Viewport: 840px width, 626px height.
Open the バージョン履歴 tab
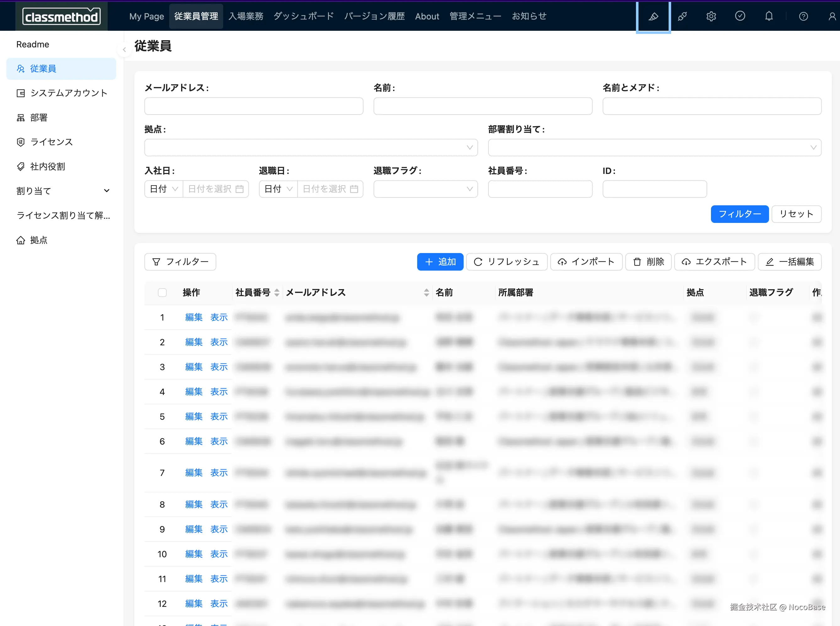[375, 16]
